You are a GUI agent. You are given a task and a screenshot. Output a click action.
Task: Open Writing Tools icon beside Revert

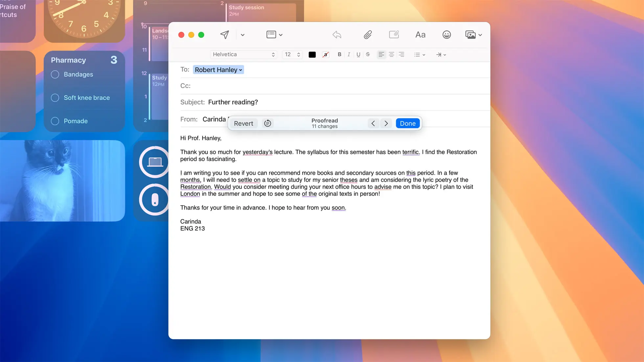267,123
